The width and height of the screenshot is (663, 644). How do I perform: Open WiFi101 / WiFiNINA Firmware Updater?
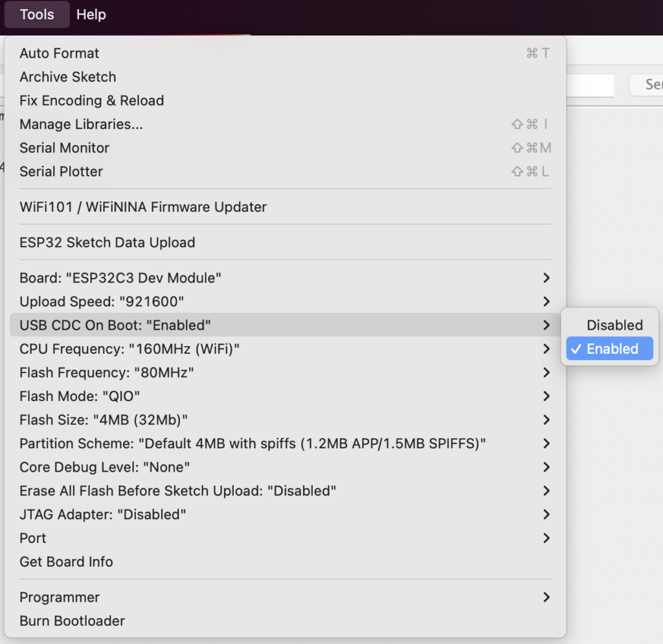tap(285, 207)
